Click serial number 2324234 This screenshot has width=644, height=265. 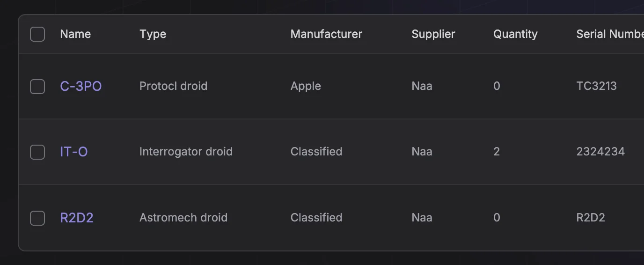[x=600, y=152]
